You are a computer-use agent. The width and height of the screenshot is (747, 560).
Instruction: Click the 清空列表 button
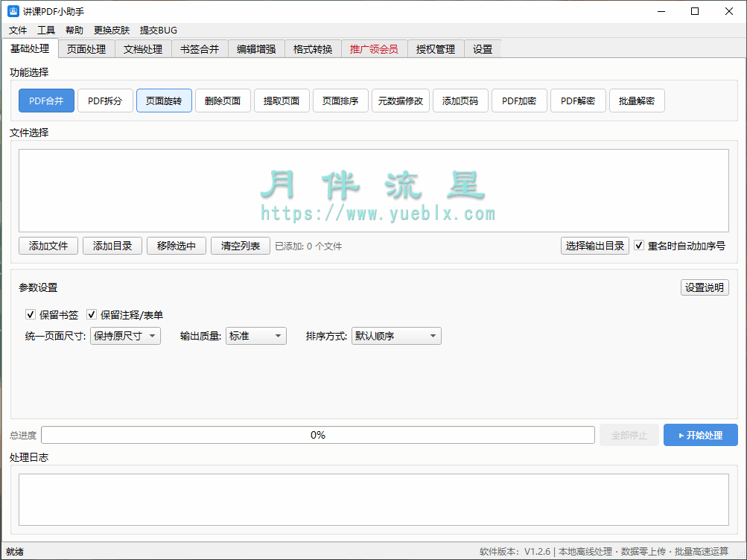point(240,246)
